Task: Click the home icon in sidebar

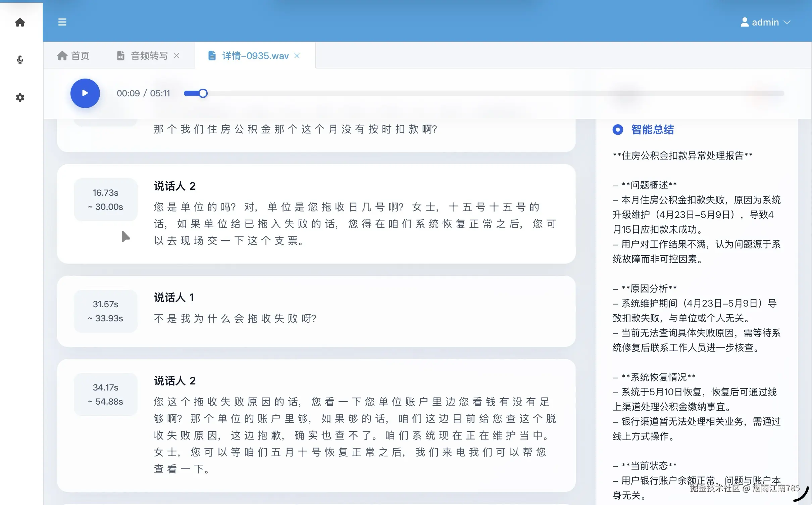Action: (20, 22)
